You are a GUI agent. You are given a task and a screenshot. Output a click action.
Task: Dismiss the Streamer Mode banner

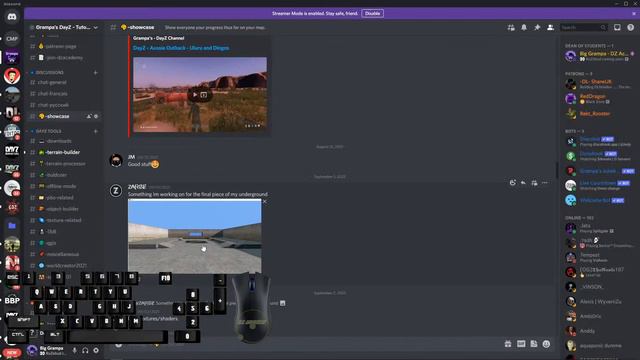(634, 13)
